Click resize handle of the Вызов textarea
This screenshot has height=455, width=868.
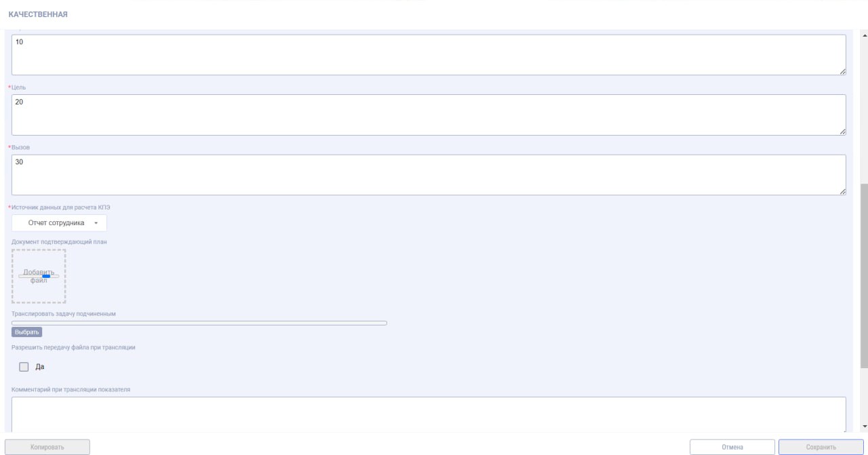(842, 192)
